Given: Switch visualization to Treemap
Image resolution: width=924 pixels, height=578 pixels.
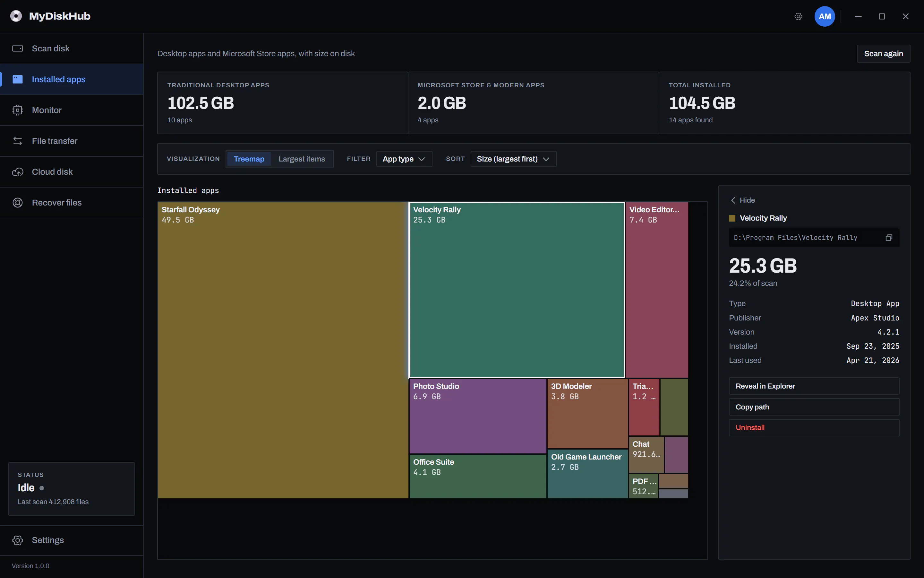Looking at the screenshot, I should point(249,159).
